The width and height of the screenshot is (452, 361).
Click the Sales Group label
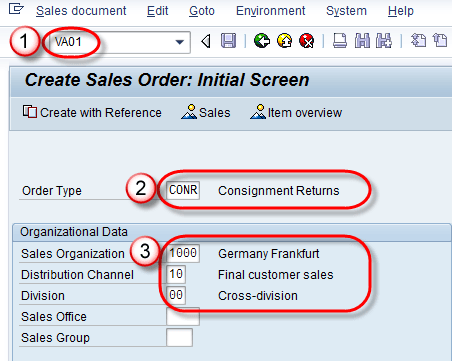55,338
